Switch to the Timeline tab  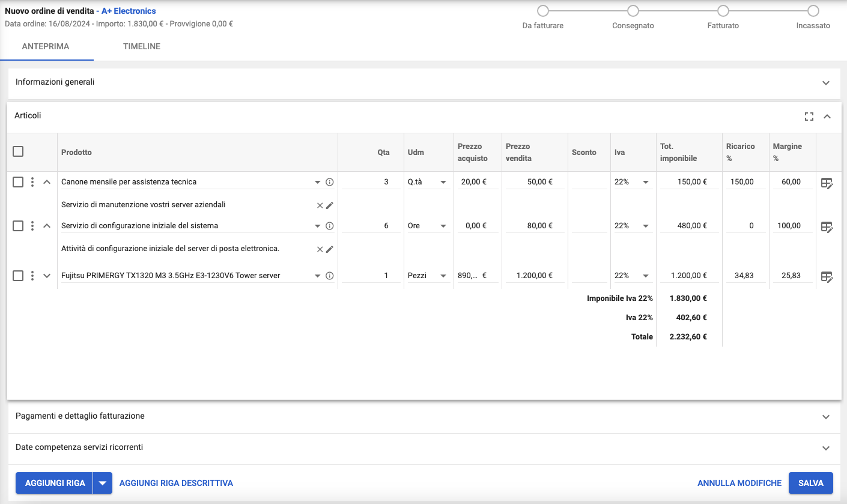(142, 46)
